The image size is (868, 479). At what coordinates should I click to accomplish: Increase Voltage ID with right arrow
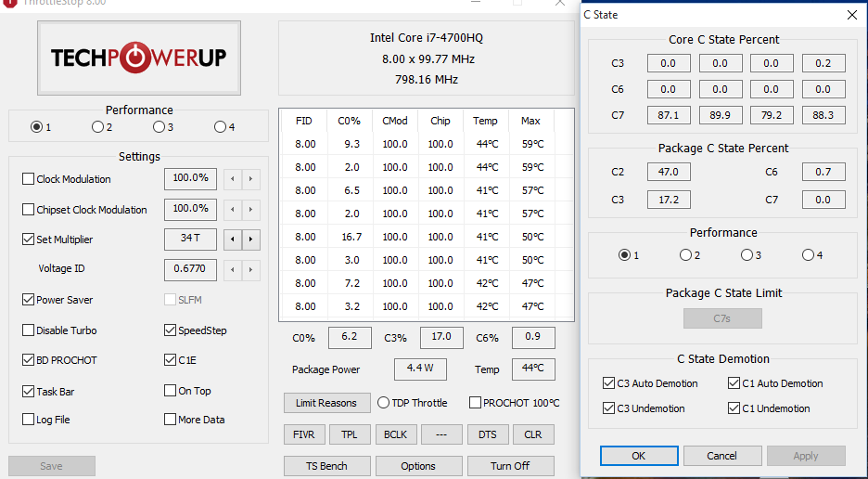[x=250, y=270]
